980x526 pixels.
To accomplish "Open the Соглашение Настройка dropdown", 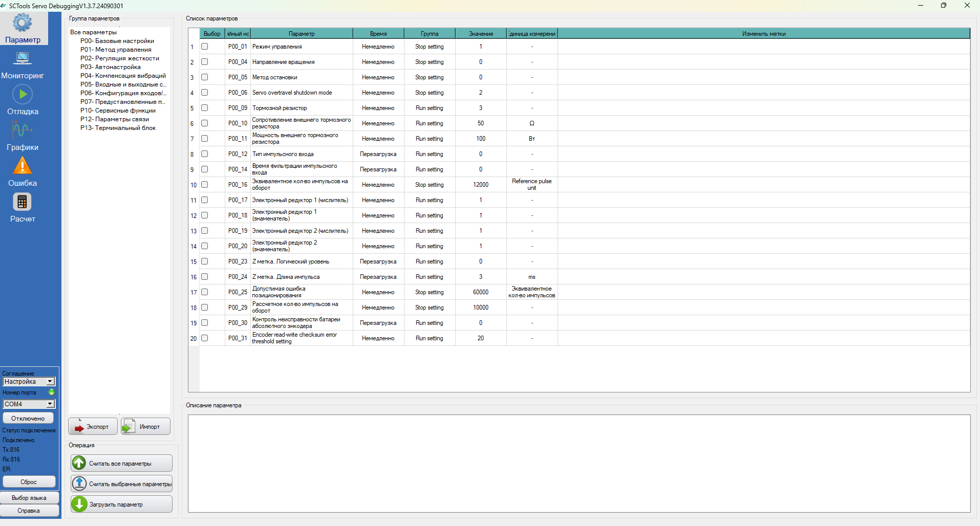I will 29,382.
